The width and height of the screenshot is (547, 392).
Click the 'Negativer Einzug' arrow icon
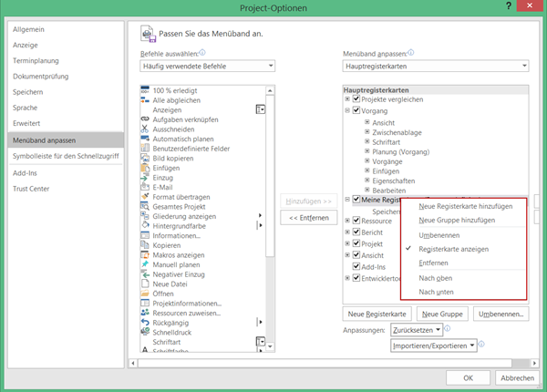tap(145, 274)
